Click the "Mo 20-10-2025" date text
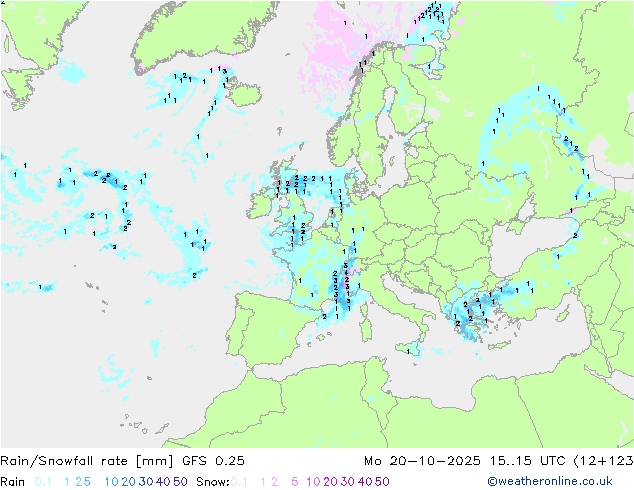634x490 pixels. coord(422,461)
